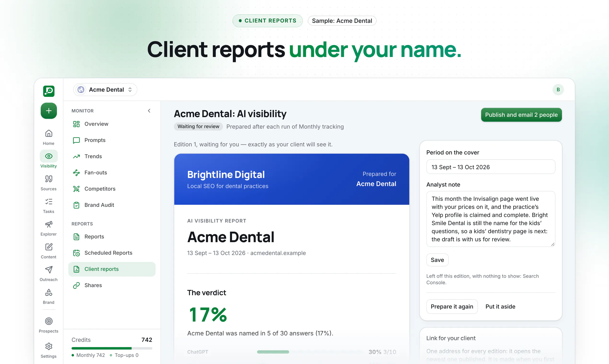Click the app logo at top left
609x364 pixels.
point(49,91)
